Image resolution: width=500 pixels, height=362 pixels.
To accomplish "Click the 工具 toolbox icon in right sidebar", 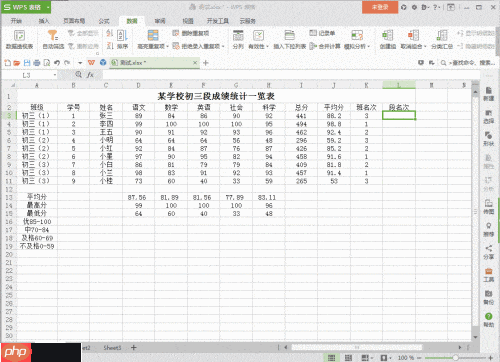I will tap(489, 271).
